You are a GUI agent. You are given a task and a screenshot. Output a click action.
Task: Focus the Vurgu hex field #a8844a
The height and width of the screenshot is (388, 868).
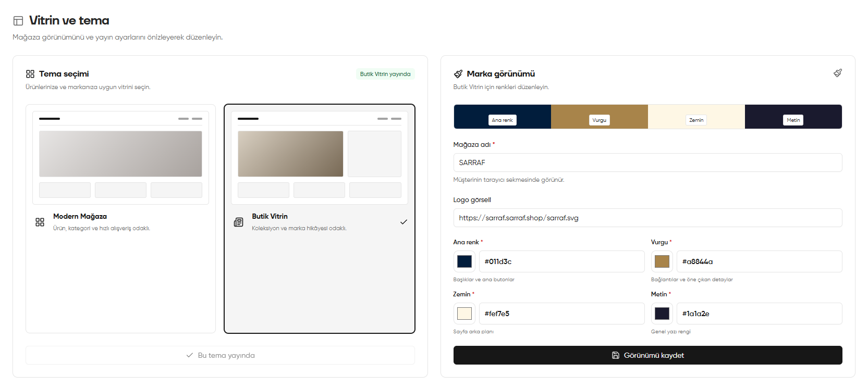click(760, 261)
